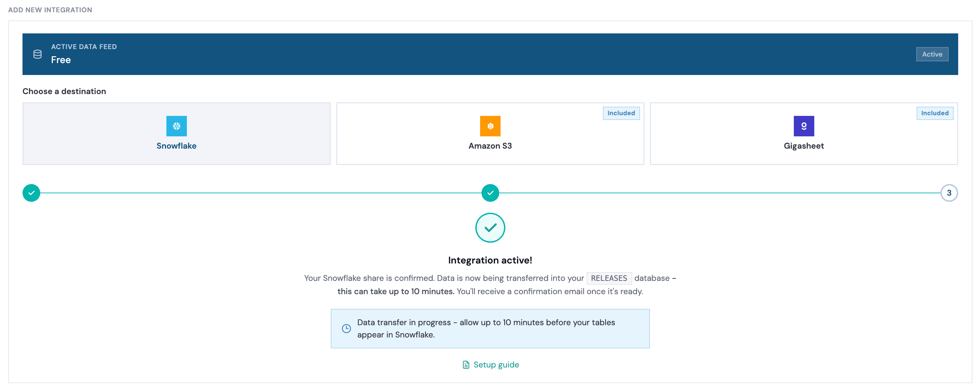Go to the first completed step marker
This screenshot has height=392, width=980.
point(31,193)
